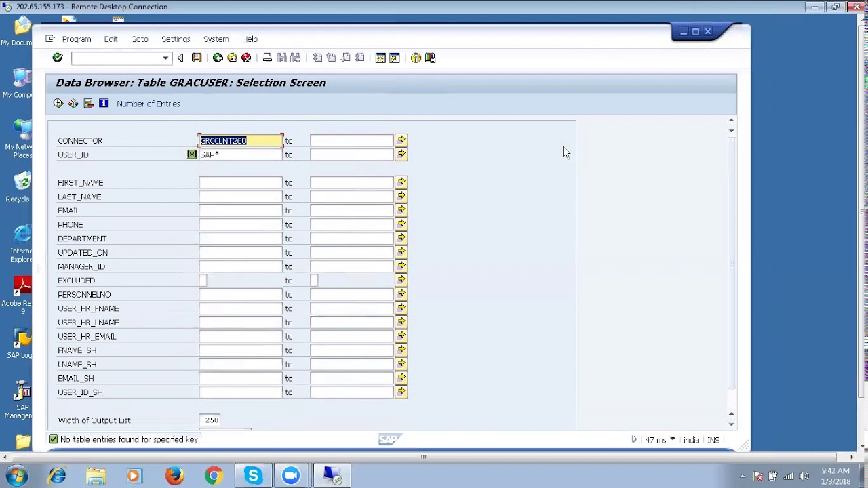Viewport: 868px width, 488px height.
Task: Click the red Cancel icon in toolbar
Action: point(246,58)
